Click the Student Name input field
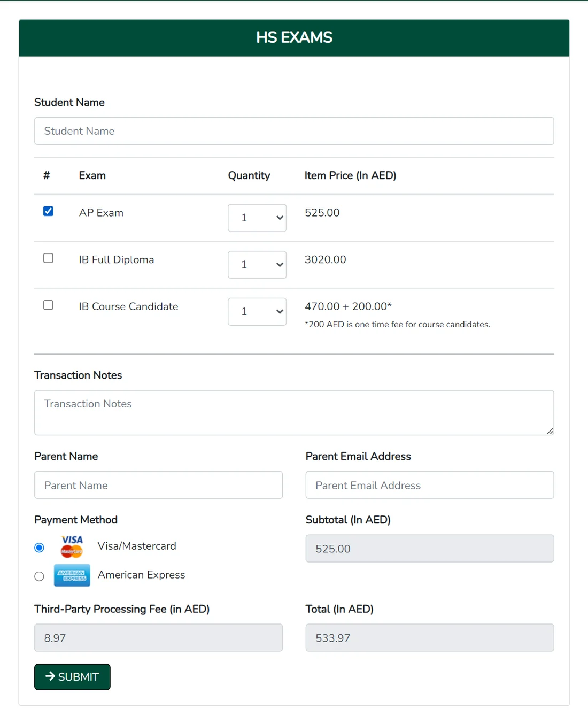 (x=294, y=131)
